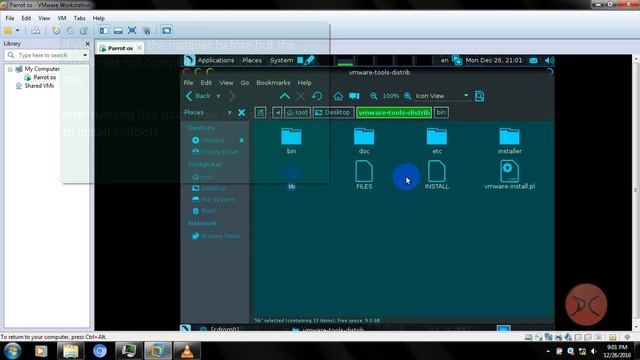Viewport: 640px width, 360px height.
Task: Click vmware-tools-distrib path button
Action: point(394,113)
